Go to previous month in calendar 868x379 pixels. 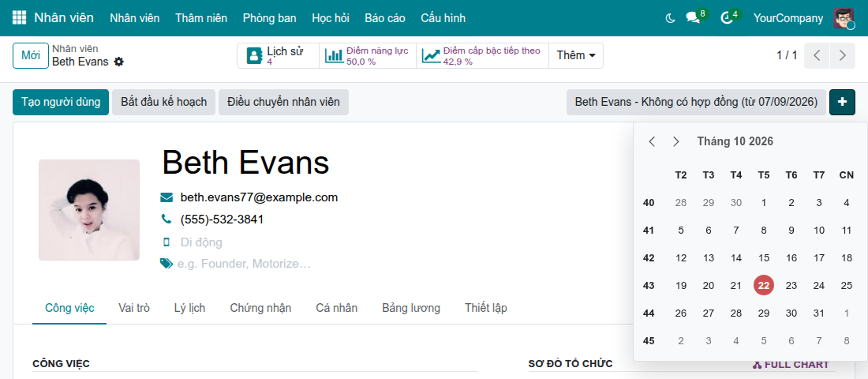pyautogui.click(x=652, y=141)
